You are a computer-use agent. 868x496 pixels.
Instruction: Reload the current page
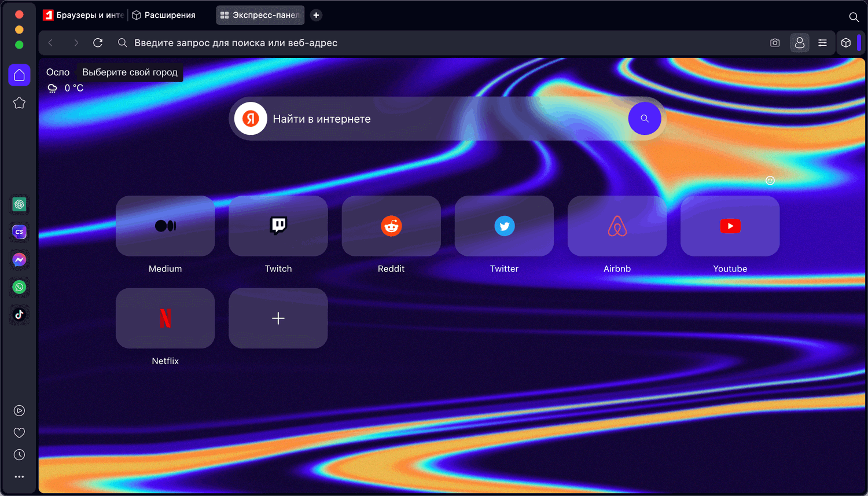point(98,43)
